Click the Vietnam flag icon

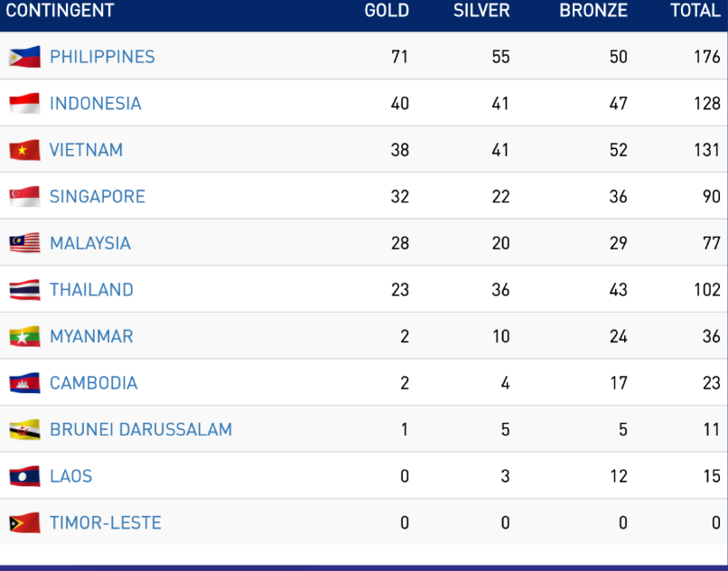24,150
